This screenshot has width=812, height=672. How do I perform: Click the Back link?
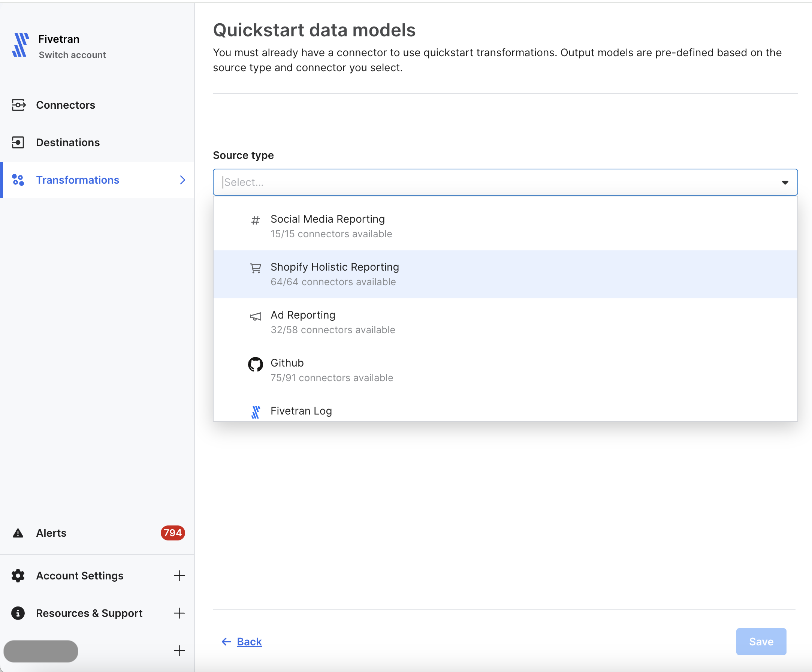pyautogui.click(x=249, y=642)
